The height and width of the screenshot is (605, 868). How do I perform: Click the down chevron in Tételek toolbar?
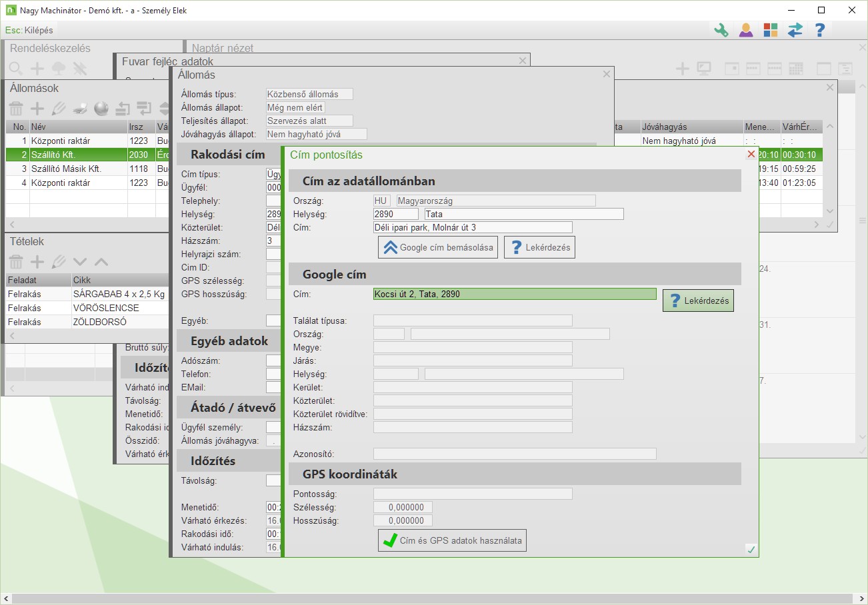pyautogui.click(x=80, y=262)
